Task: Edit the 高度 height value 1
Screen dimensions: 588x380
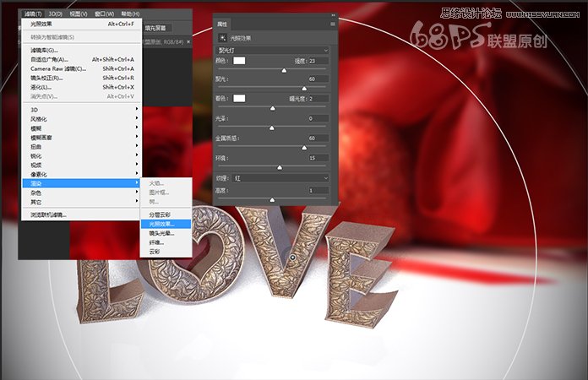Action: (318, 191)
